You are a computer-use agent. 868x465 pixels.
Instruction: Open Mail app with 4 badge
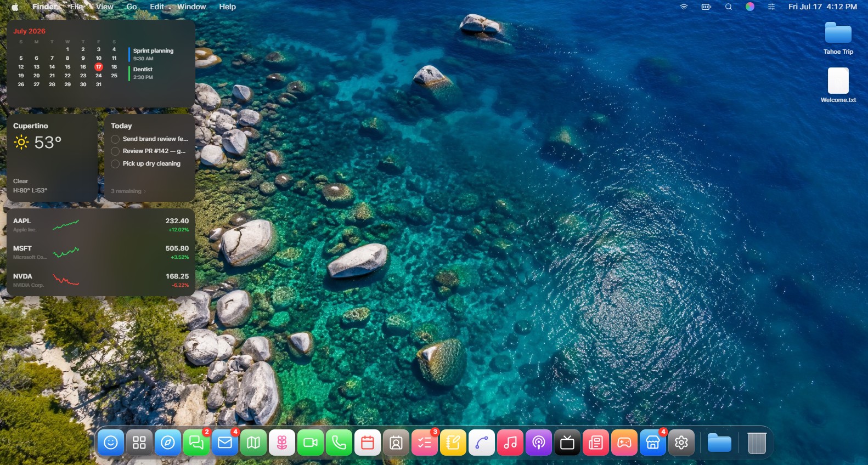(225, 443)
